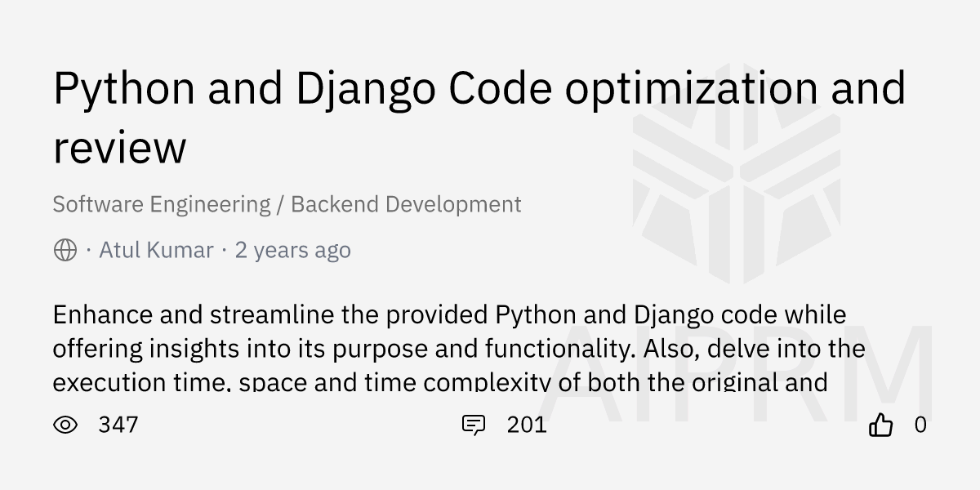The image size is (980, 490).
Task: Click the description line starting 'Enhance and streamline'
Action: 449,314
